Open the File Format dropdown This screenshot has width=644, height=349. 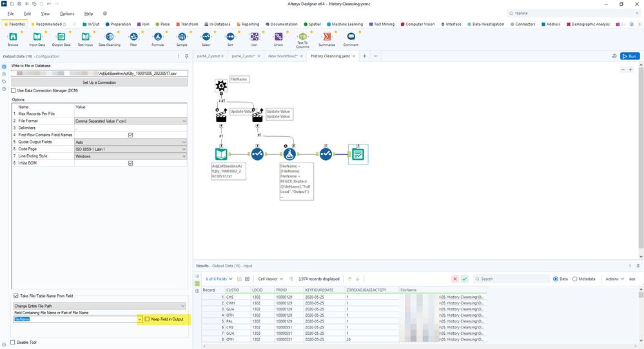(130, 121)
